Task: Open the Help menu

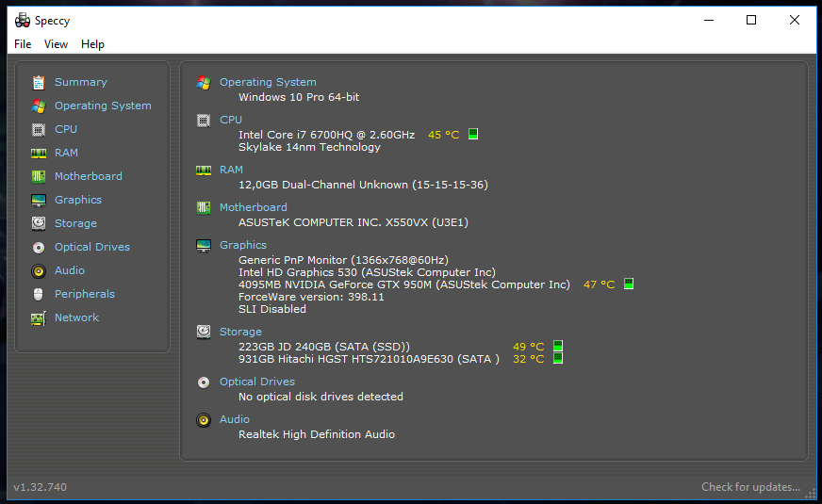Action: click(92, 44)
